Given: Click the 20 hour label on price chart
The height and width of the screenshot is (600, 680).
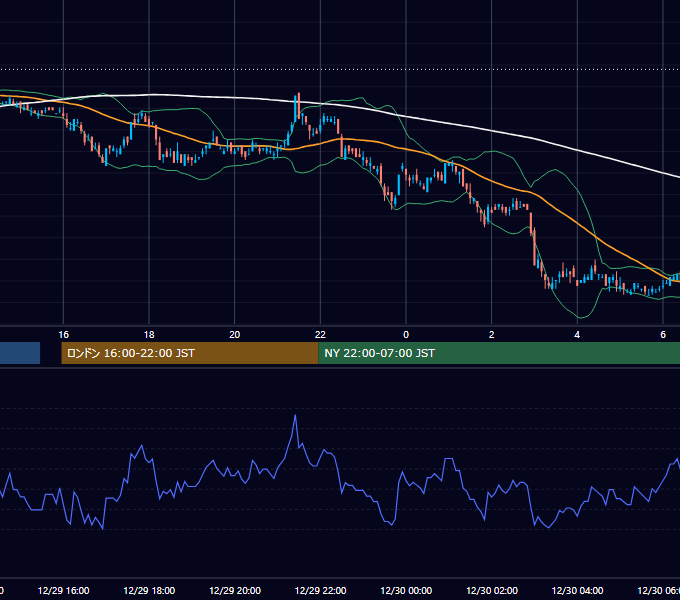Looking at the screenshot, I should pos(235,335).
